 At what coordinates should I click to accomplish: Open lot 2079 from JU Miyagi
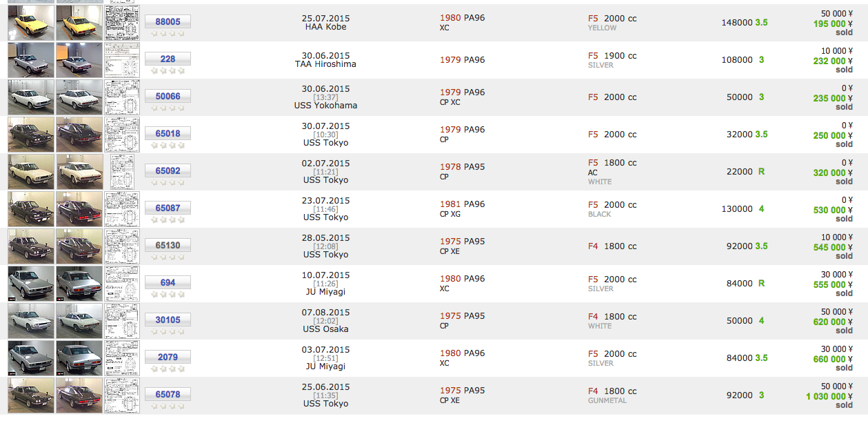point(168,357)
